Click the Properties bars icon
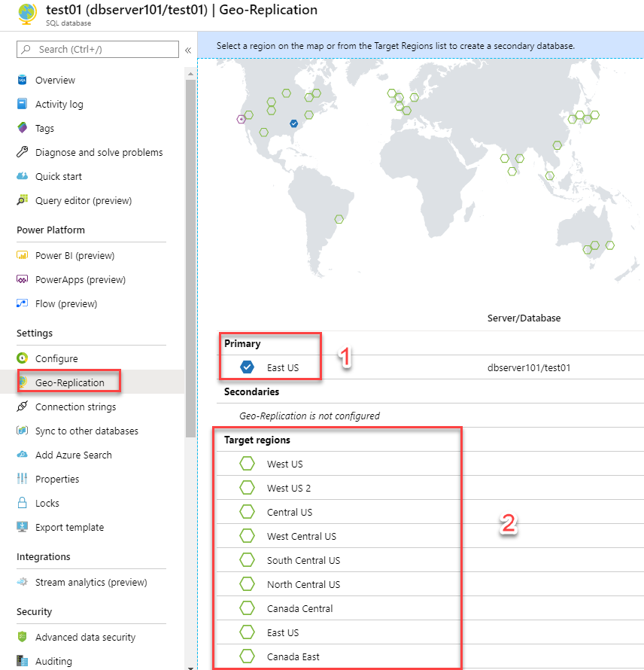644x670 pixels. tap(23, 479)
